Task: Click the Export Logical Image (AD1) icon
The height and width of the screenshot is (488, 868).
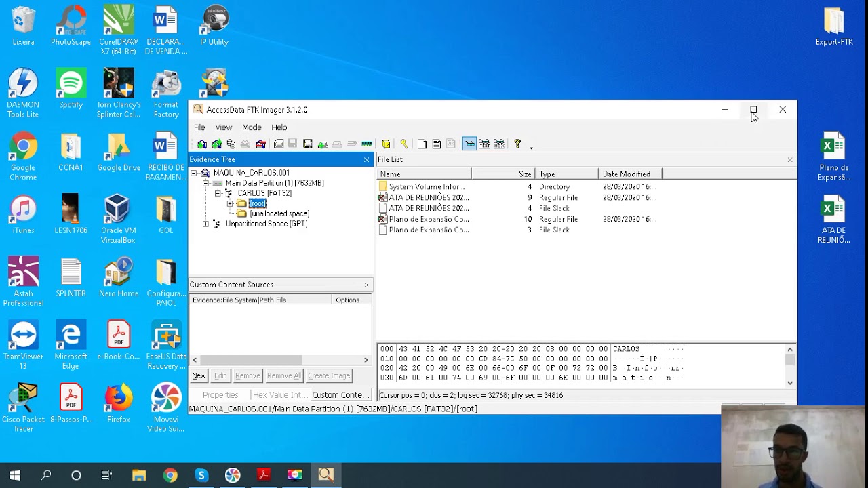Action: coord(307,144)
